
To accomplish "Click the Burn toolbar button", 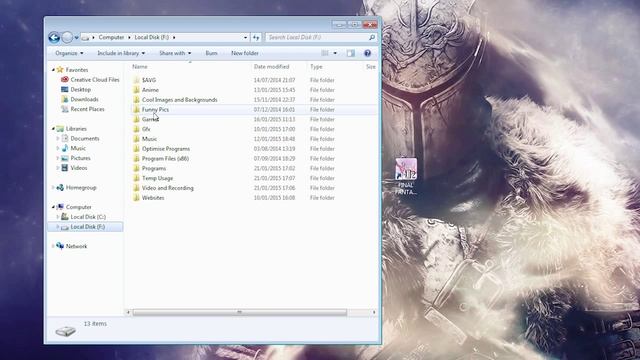I will (x=211, y=53).
